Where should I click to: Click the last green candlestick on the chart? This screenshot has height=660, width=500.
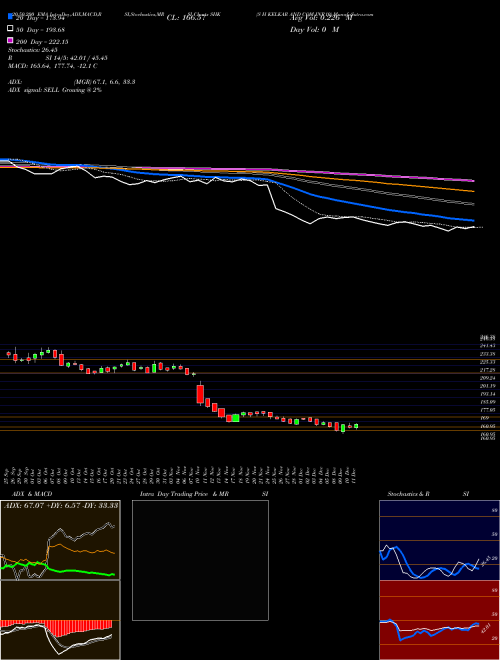coord(356,426)
